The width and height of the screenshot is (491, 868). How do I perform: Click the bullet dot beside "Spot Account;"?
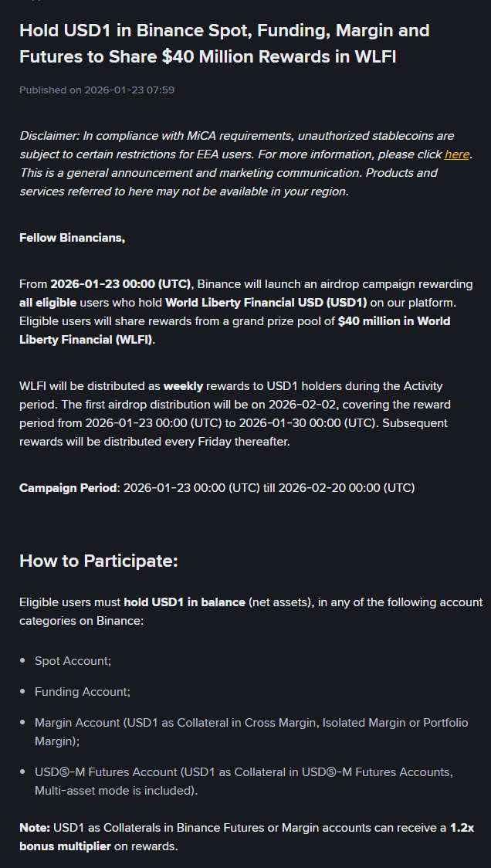[x=23, y=662]
